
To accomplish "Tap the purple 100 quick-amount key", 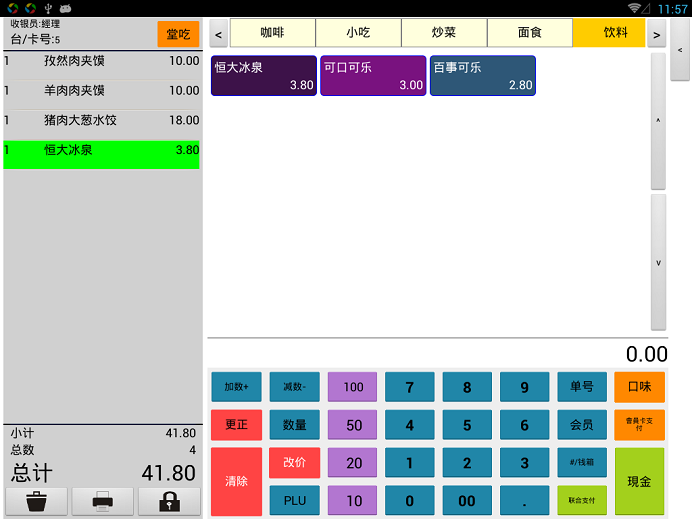I will [x=353, y=387].
